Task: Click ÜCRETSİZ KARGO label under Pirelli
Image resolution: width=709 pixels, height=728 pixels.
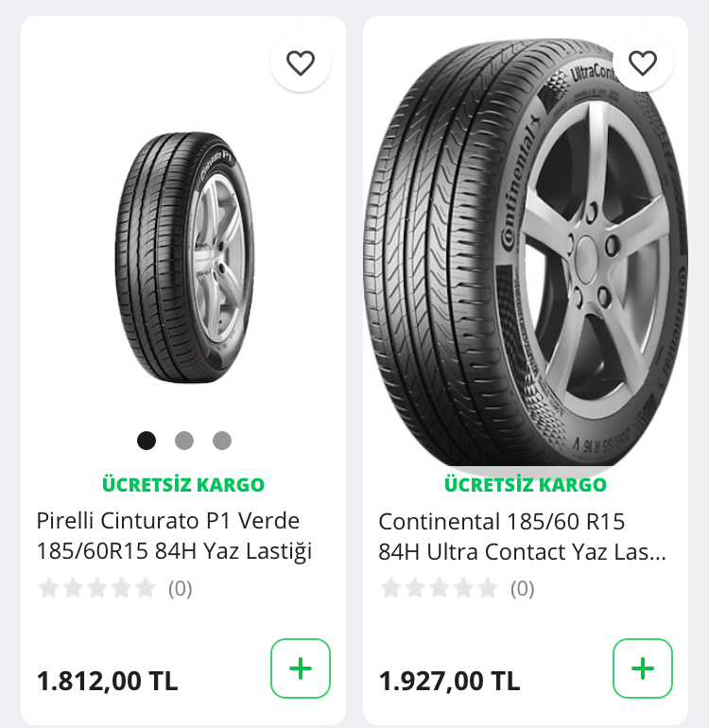Action: coord(183,485)
